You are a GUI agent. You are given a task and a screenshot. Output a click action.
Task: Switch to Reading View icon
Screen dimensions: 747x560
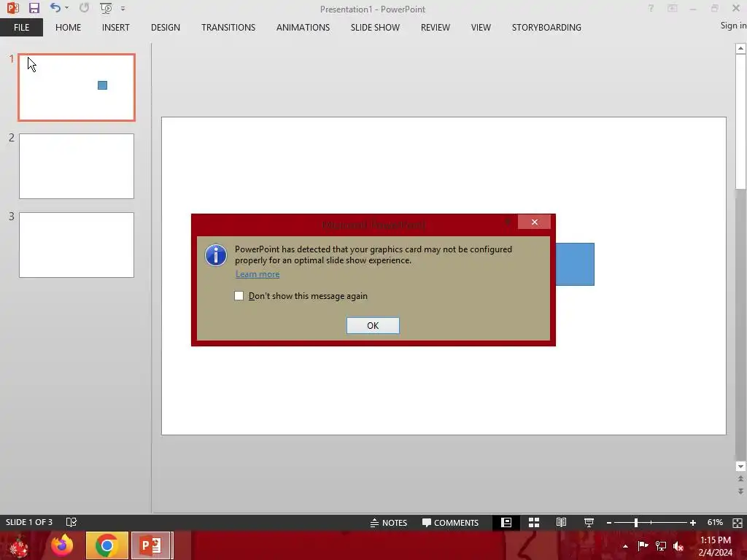coord(561,523)
